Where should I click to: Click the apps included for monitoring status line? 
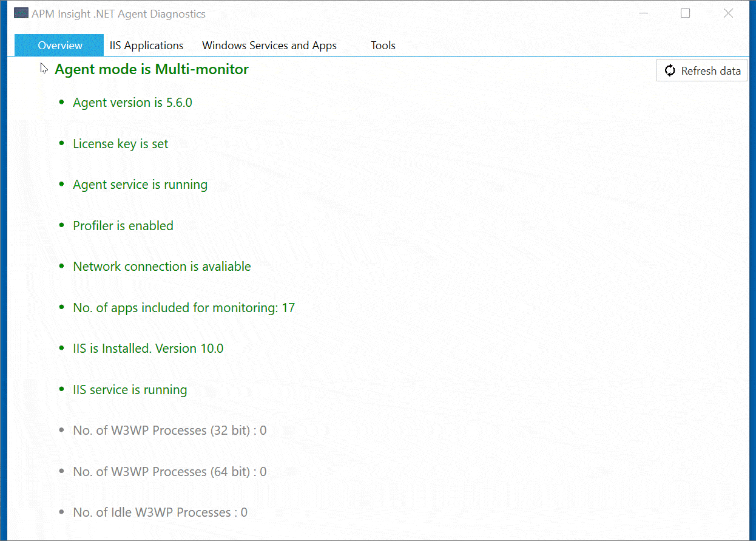coord(184,307)
